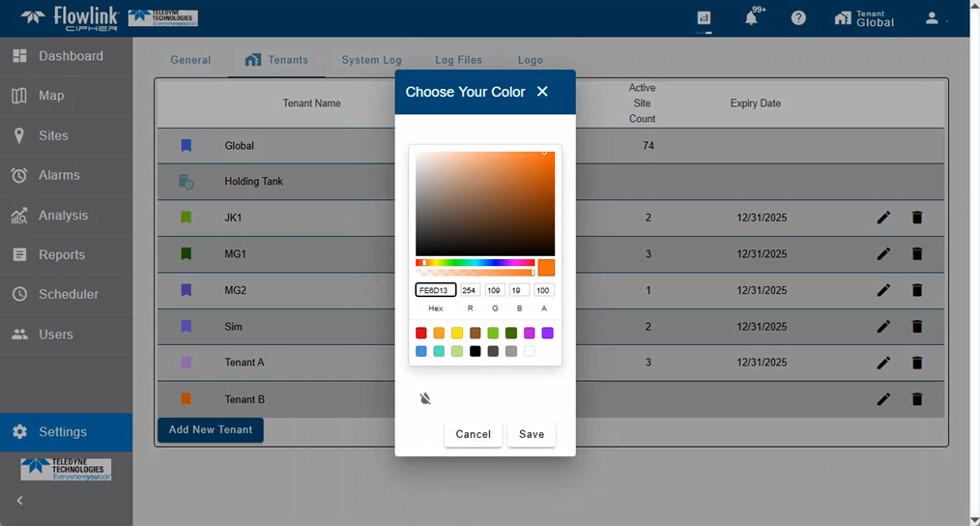Switch to the System Log tab
Screen dimensions: 980x526
tap(371, 60)
